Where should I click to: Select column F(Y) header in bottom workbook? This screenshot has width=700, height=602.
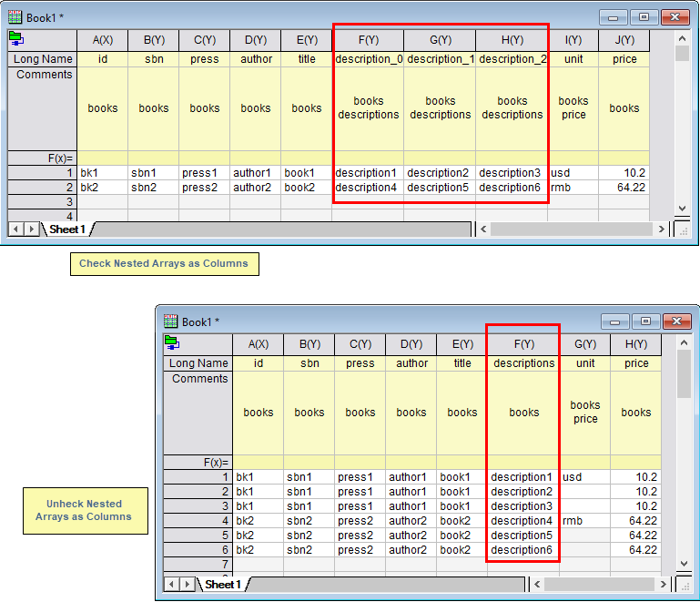pyautogui.click(x=523, y=344)
